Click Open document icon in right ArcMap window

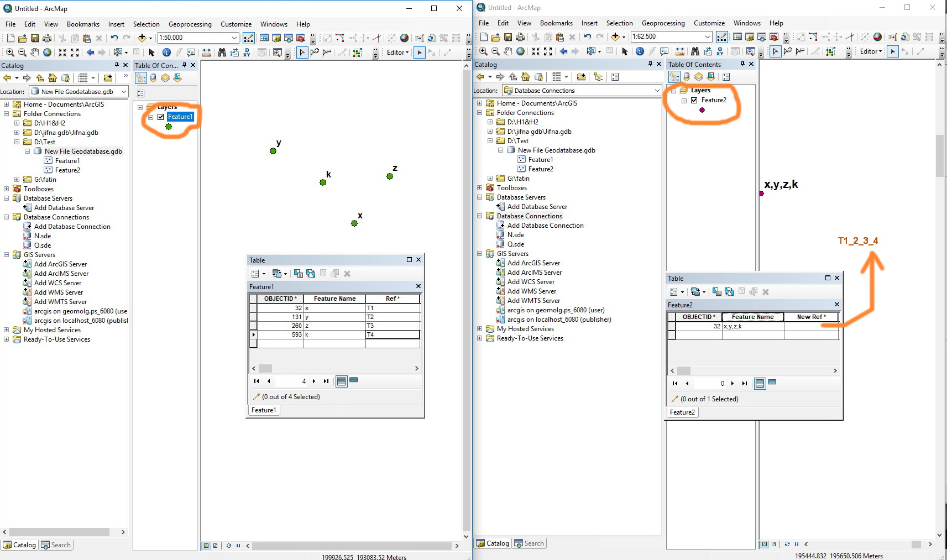(x=495, y=37)
